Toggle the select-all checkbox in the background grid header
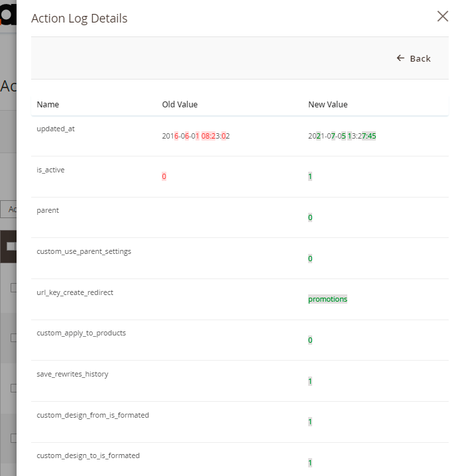This screenshot has width=454, height=476. coord(10,246)
